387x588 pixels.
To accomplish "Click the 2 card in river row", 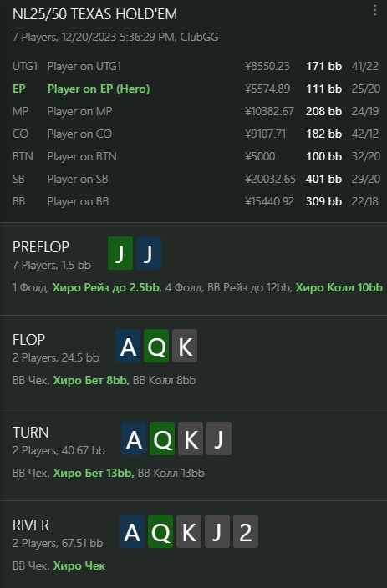I will click(246, 531).
